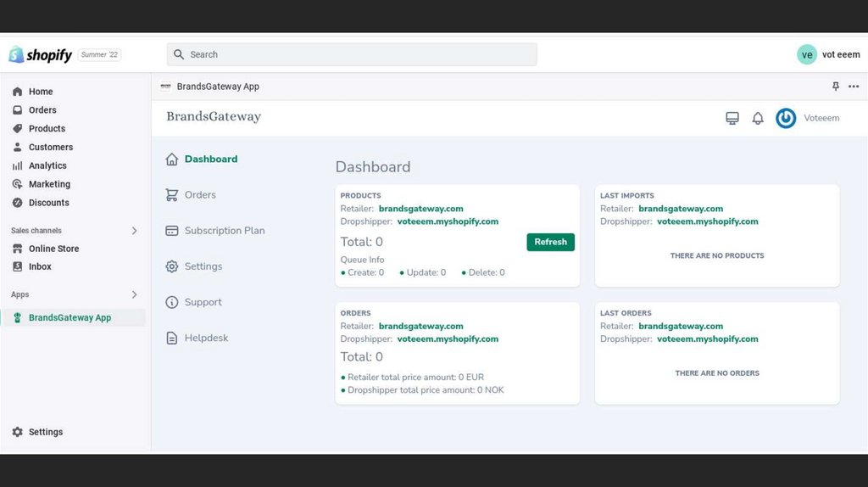Open the three-dot more actions menu
Image resolution: width=868 pixels, height=487 pixels.
tap(854, 87)
